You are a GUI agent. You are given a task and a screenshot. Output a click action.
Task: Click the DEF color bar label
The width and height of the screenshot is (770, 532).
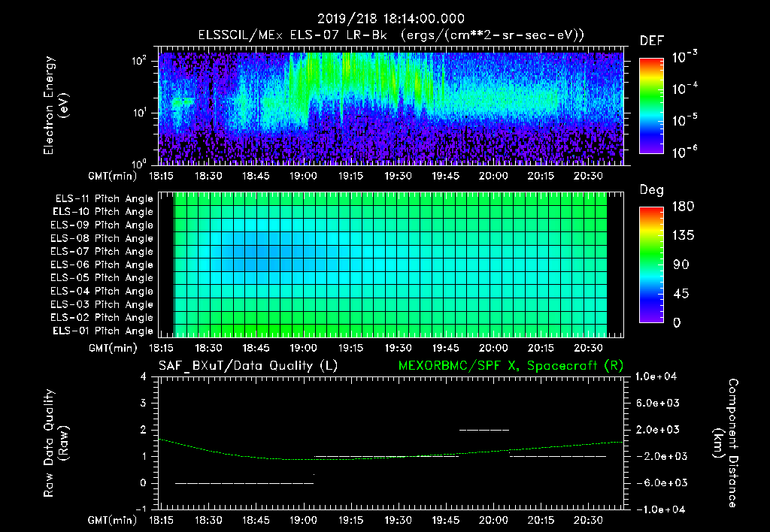pos(652,41)
